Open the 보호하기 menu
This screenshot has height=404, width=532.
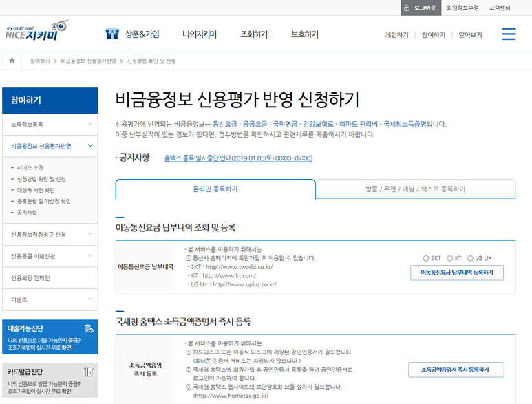(305, 34)
